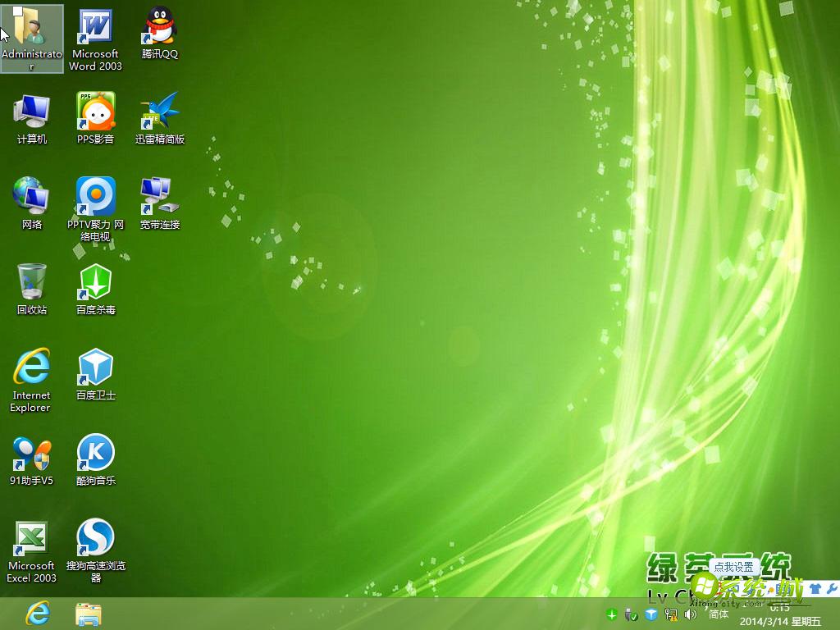Open the volume control via speaker icon

pyautogui.click(x=689, y=614)
